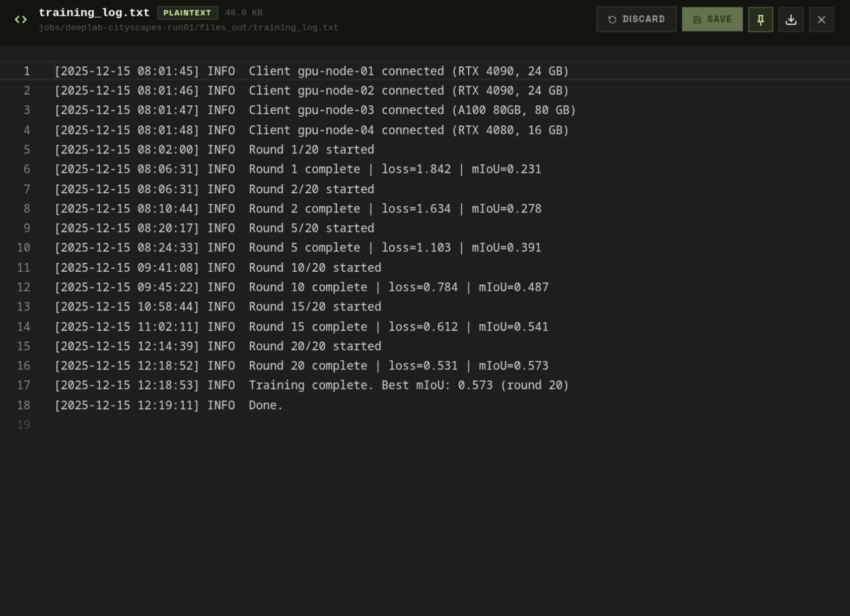Click line number 17 in the gutter
Screen dimensions: 850x616
(24, 385)
